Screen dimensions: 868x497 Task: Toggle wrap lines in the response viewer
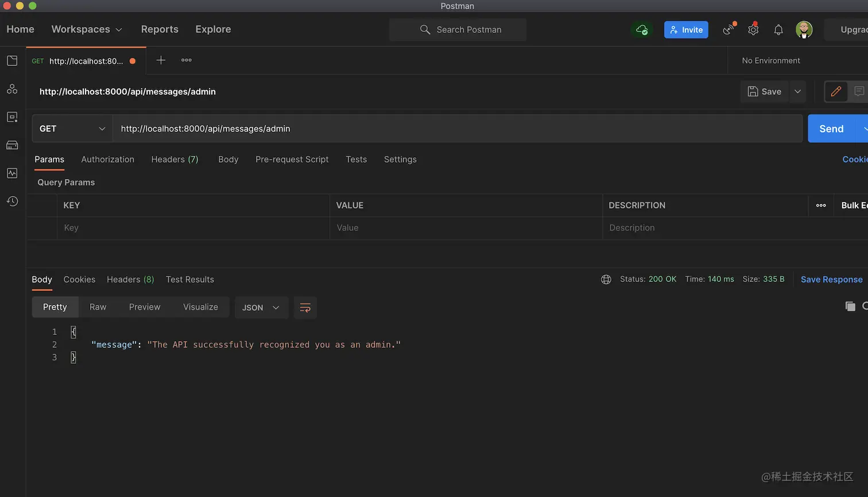[305, 307]
